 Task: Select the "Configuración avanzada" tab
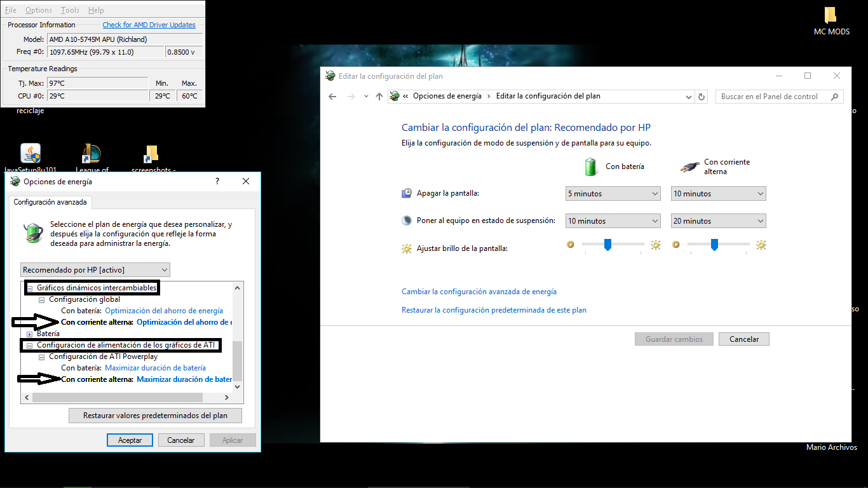pyautogui.click(x=50, y=201)
